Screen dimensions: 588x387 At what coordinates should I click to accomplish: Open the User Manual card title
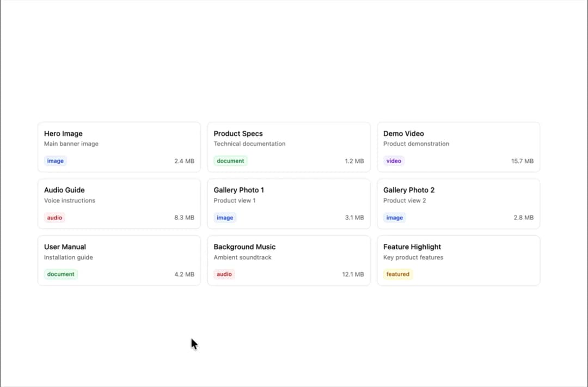click(x=65, y=247)
